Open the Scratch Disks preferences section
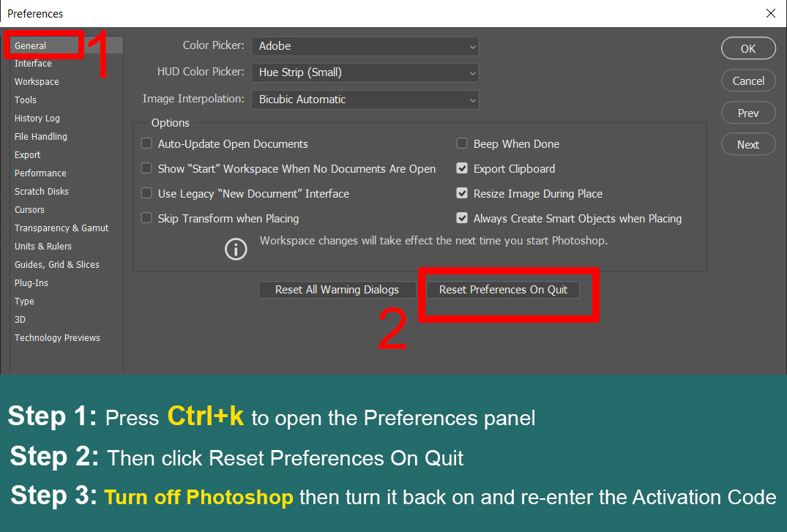Screen dimensions: 787x532 [41, 192]
